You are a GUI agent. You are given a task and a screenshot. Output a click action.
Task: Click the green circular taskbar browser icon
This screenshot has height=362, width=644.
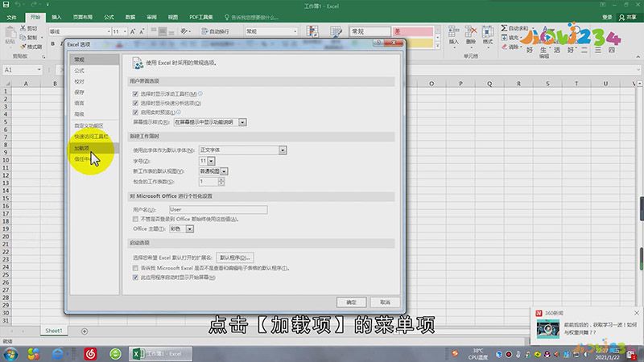(x=115, y=354)
